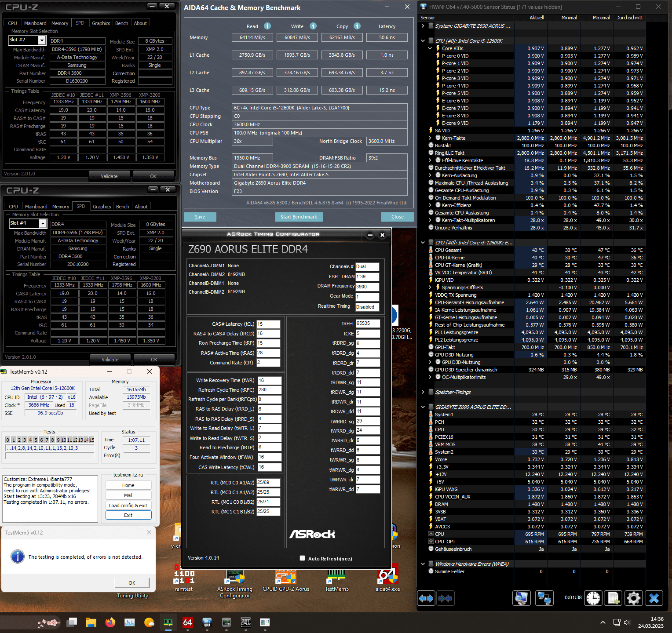The width and height of the screenshot is (672, 633).
Task: Start HWiNFO logging with sheet icon
Action: [x=614, y=598]
